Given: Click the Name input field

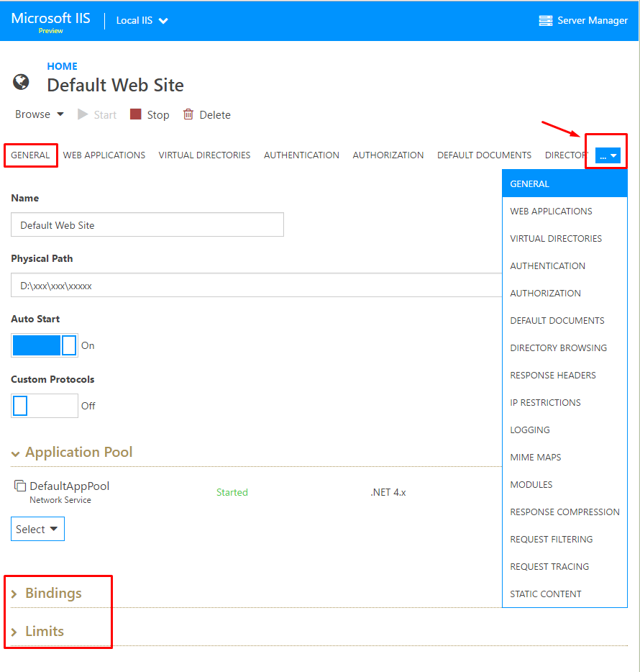Looking at the screenshot, I should 147,224.
